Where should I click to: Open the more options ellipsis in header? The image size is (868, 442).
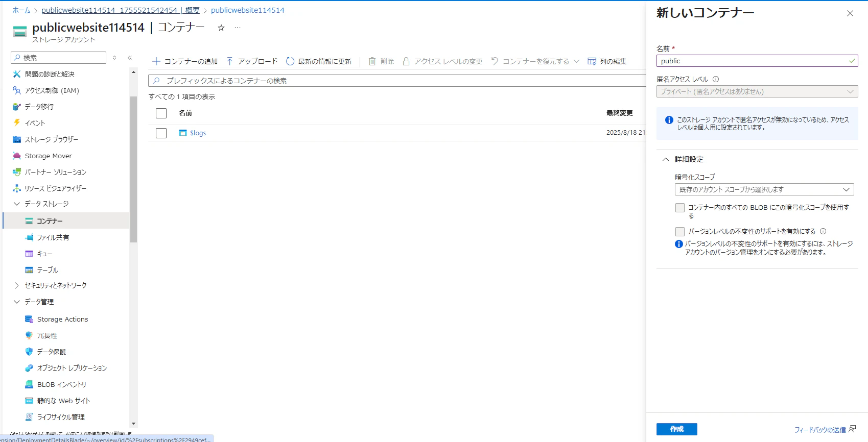(238, 28)
